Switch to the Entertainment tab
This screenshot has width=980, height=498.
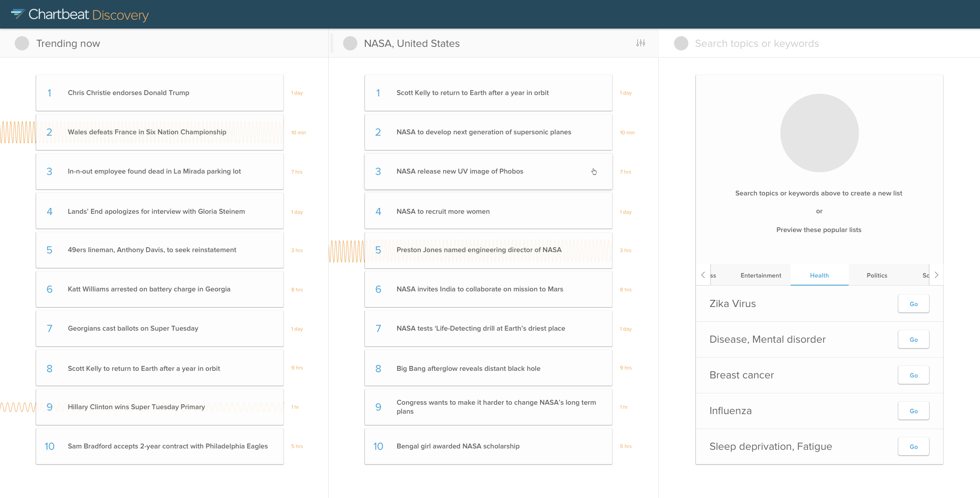[761, 275]
